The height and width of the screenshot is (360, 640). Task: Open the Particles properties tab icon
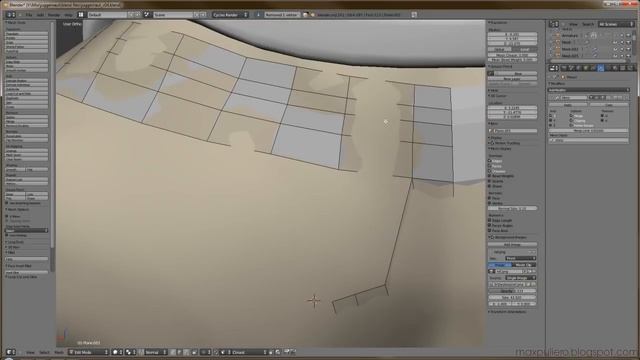(630, 68)
